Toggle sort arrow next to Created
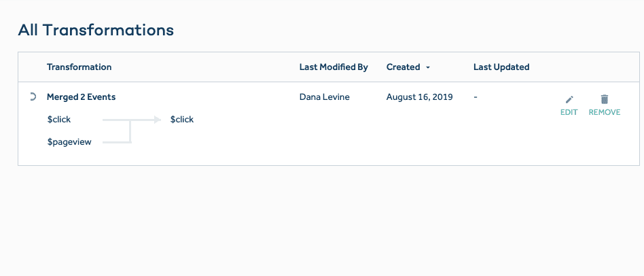644x276 pixels. tap(428, 67)
